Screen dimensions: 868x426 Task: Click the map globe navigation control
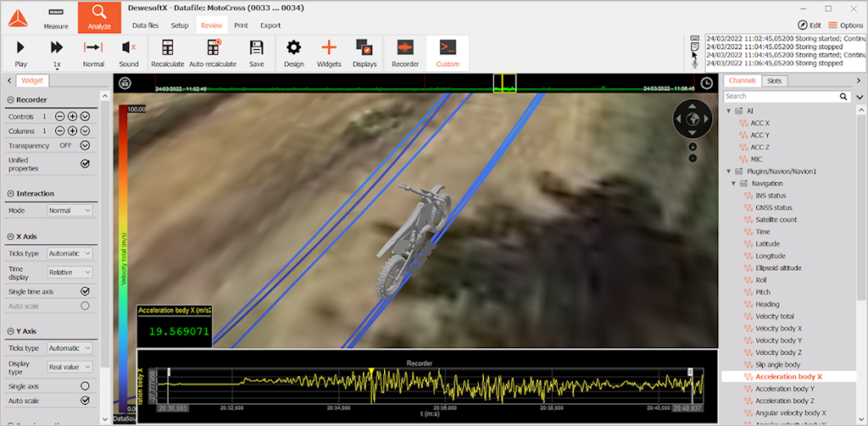pos(693,119)
